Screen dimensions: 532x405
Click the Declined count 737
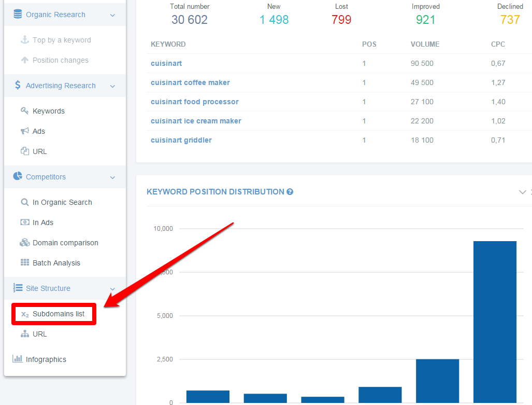(x=510, y=20)
